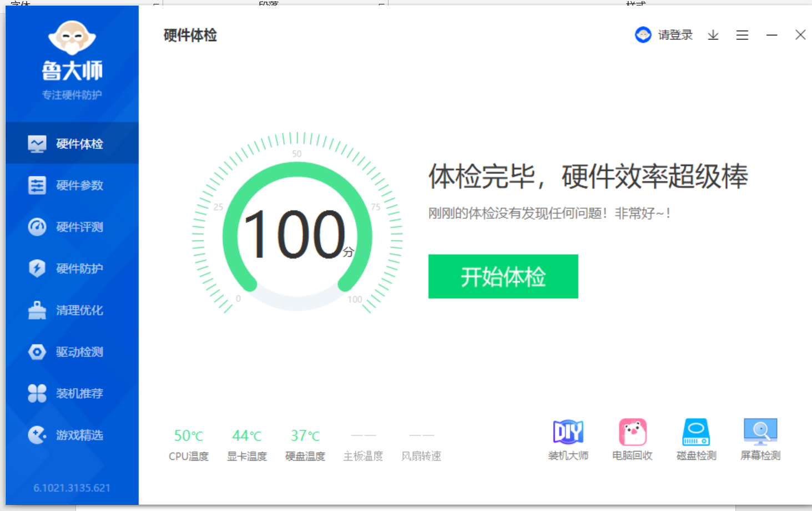Switch to 硬件评测 in sidebar
The width and height of the screenshot is (812, 511).
pos(72,227)
